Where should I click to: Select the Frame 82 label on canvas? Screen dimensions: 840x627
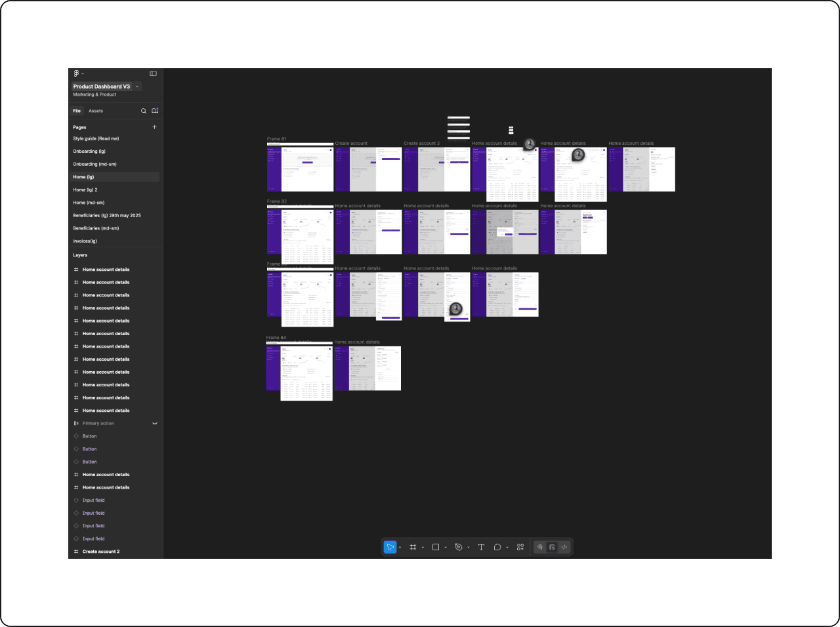coord(277,201)
